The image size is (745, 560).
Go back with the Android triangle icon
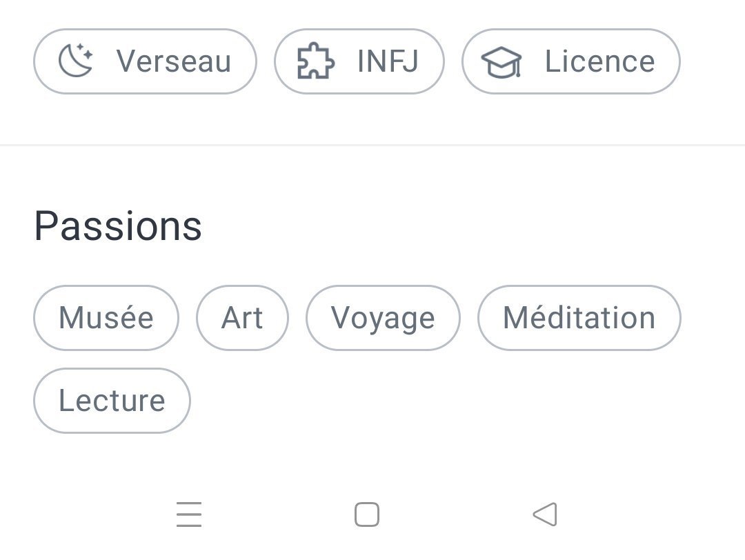tap(545, 514)
